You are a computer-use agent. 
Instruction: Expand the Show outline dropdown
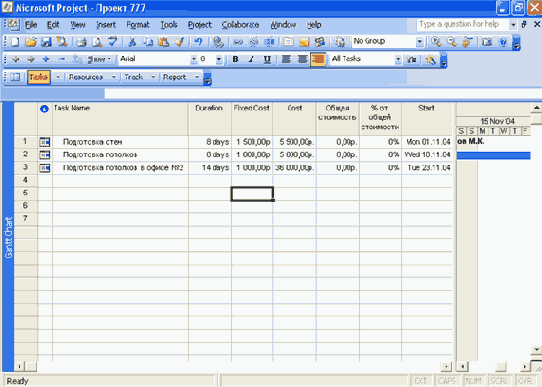coord(99,59)
